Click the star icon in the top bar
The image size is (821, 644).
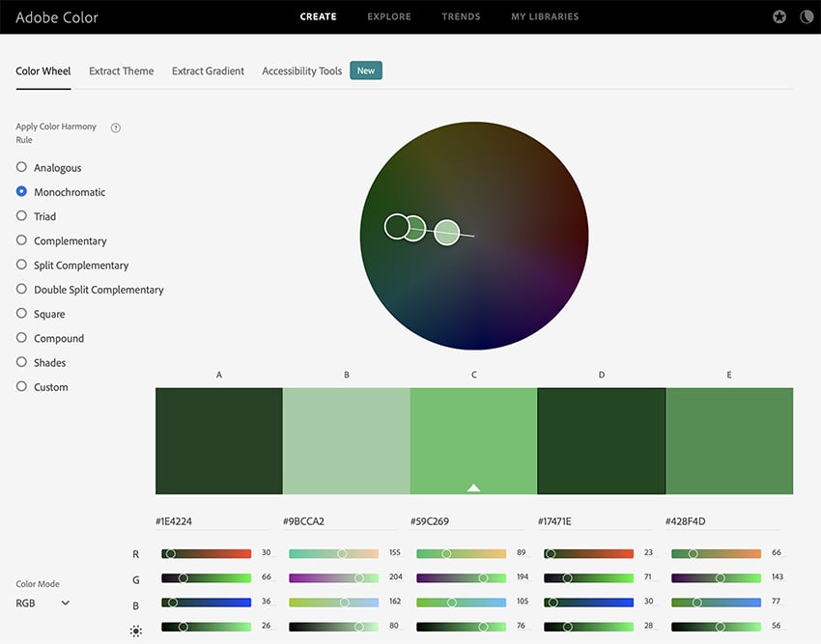pyautogui.click(x=779, y=17)
